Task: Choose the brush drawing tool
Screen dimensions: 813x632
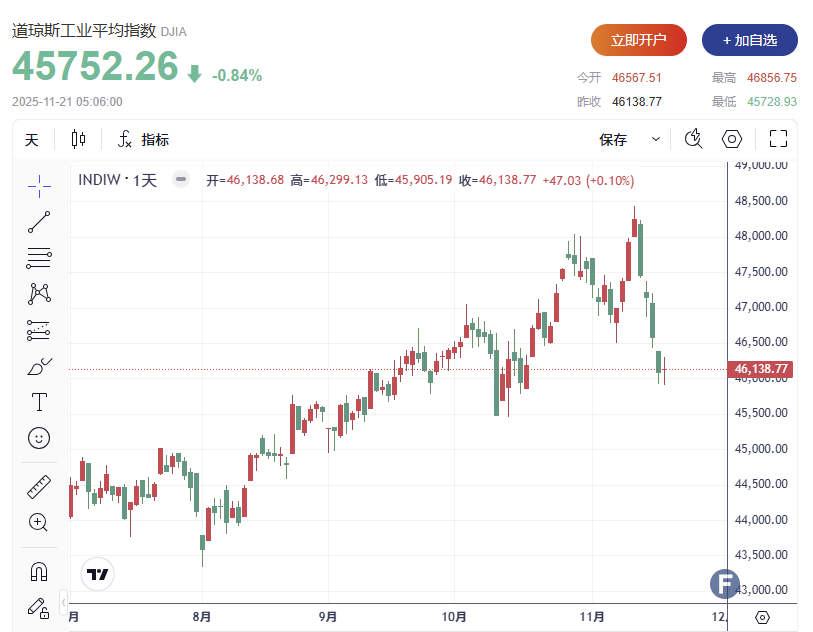Action: pos(39,366)
